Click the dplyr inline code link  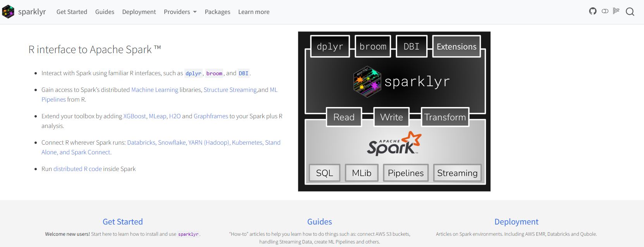coord(193,73)
